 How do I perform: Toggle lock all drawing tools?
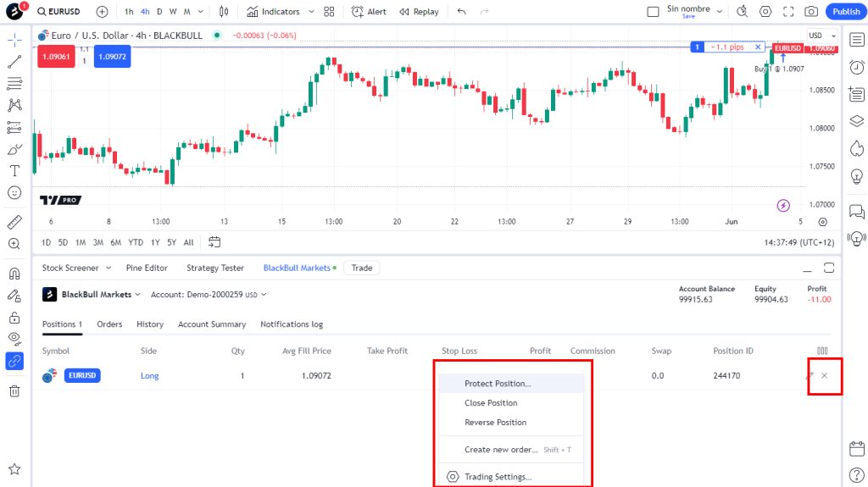click(14, 318)
